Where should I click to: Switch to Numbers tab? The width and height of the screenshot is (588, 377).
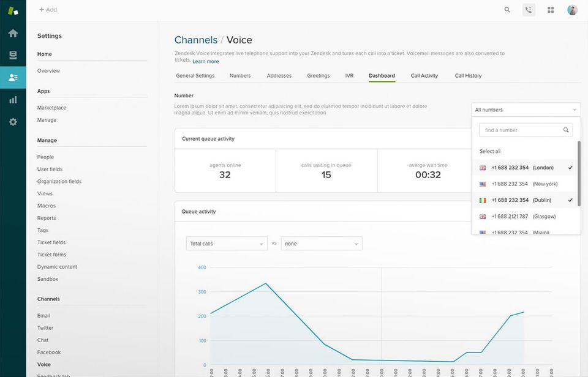[240, 76]
